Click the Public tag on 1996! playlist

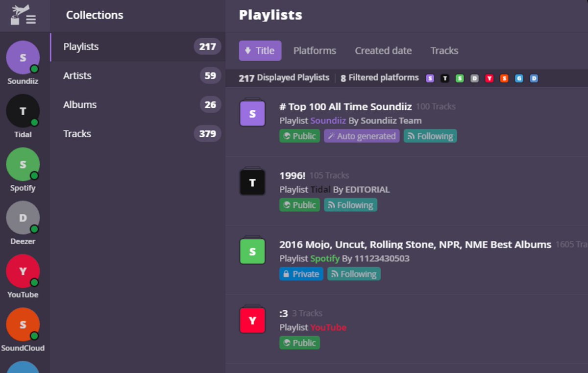(300, 205)
